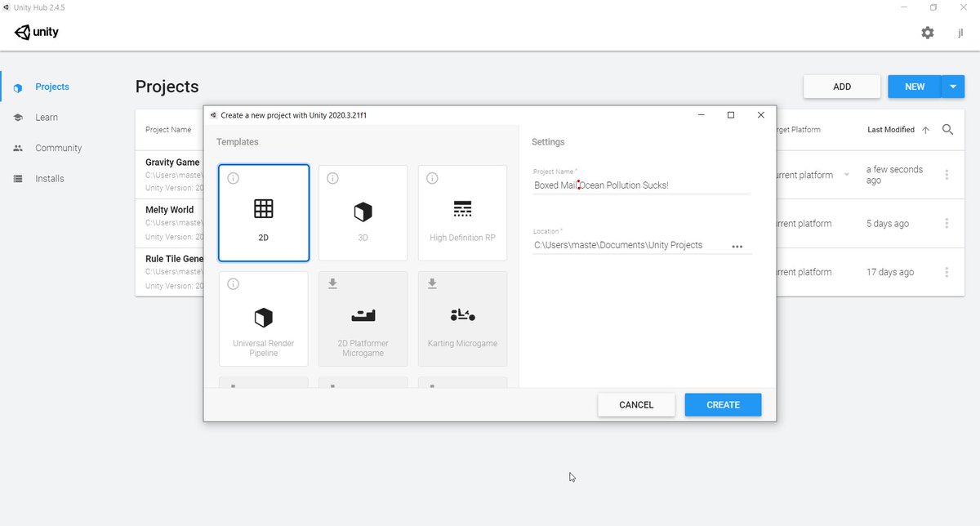Click the Karting Microgame kart icon
The image size is (980, 526).
click(x=462, y=315)
